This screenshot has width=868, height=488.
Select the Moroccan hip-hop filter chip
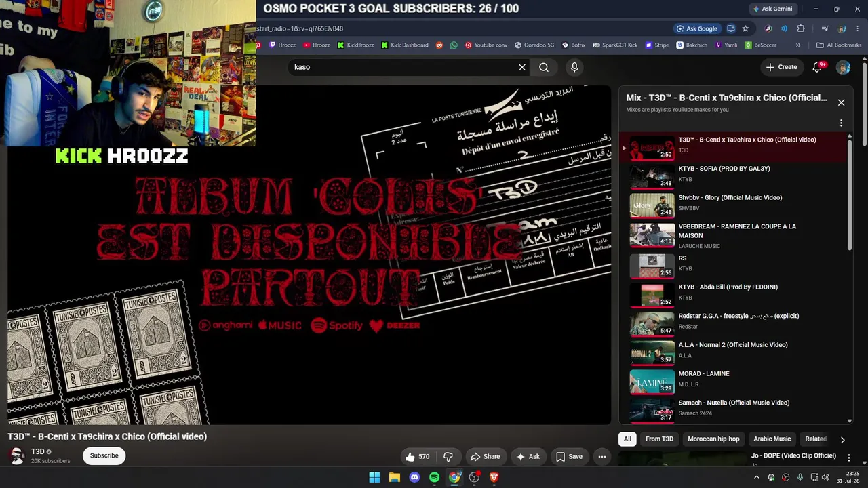click(x=713, y=439)
